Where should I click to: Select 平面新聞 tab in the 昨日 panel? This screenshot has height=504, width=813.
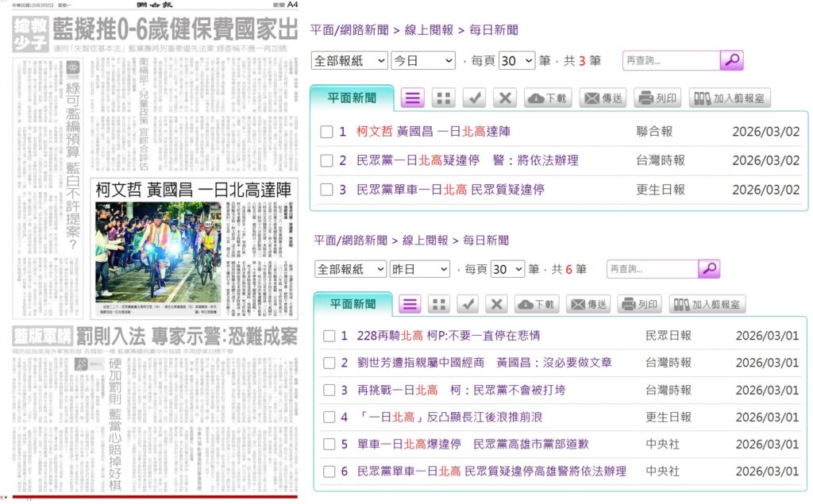[x=353, y=304]
